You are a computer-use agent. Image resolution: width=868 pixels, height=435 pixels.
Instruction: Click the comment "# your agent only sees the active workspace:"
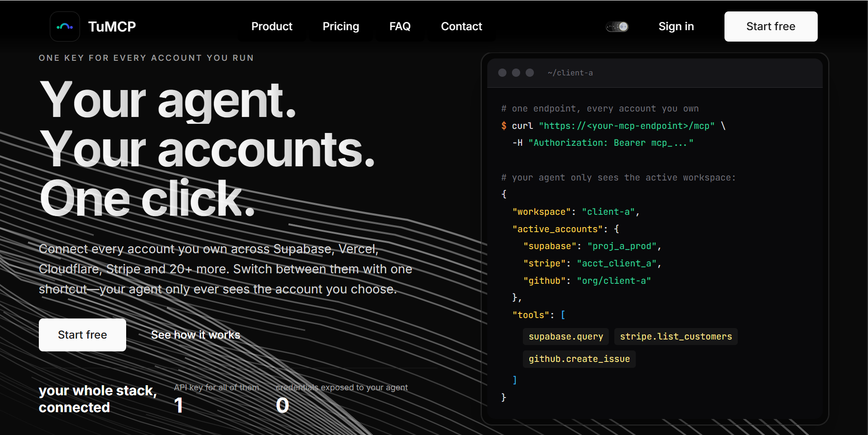coord(618,178)
